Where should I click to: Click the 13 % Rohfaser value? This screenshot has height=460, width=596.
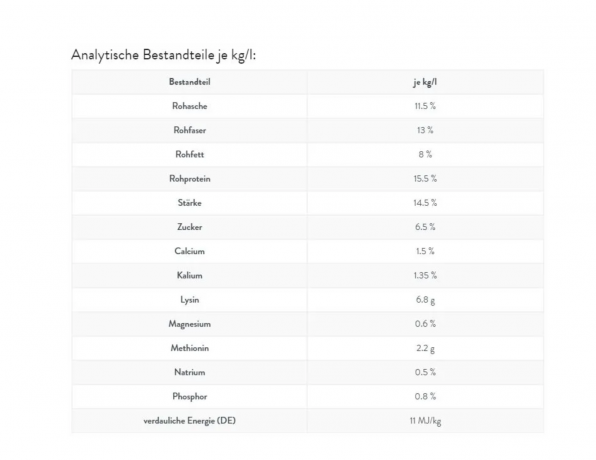coord(425,130)
